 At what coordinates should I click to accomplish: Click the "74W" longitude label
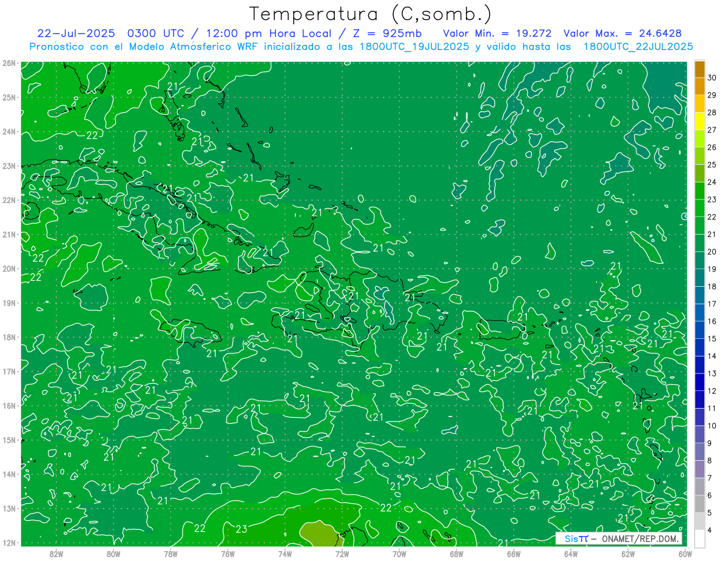[285, 553]
